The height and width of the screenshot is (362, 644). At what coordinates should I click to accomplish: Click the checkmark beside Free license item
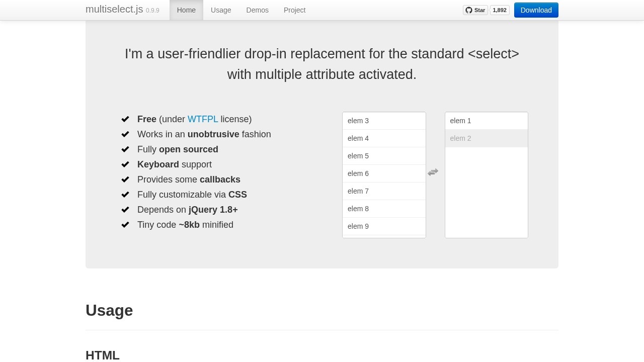[x=125, y=119]
